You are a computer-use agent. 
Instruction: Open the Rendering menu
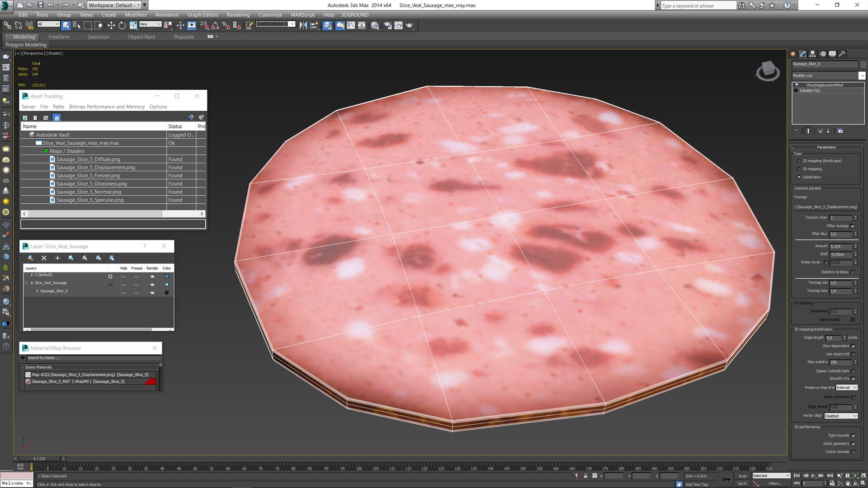coord(238,15)
